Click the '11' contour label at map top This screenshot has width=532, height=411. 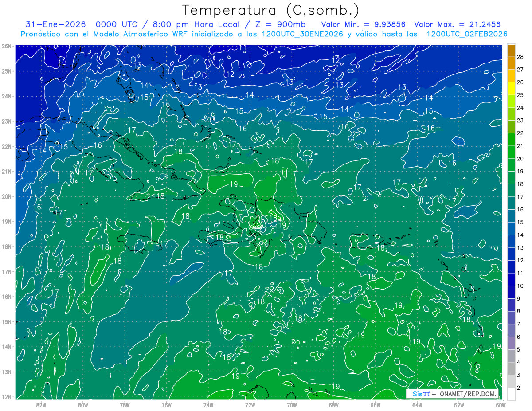(243, 48)
